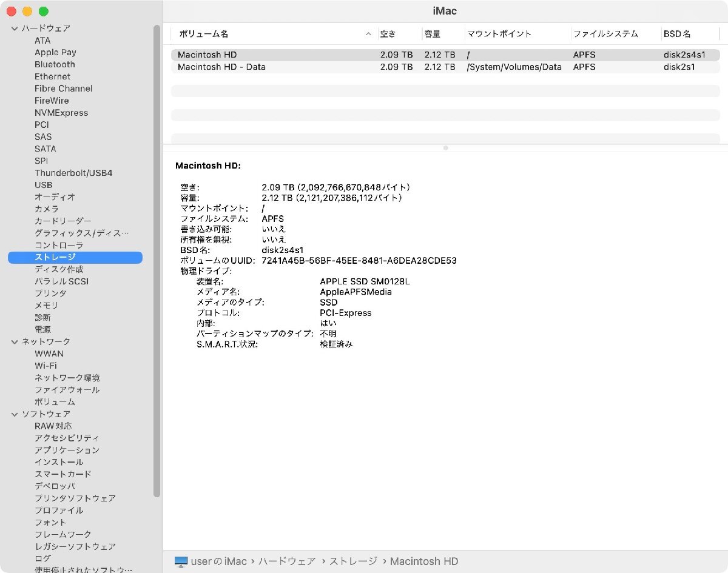Image resolution: width=728 pixels, height=573 pixels.
Task: Collapse the ソフトウェア section
Action: pos(15,414)
